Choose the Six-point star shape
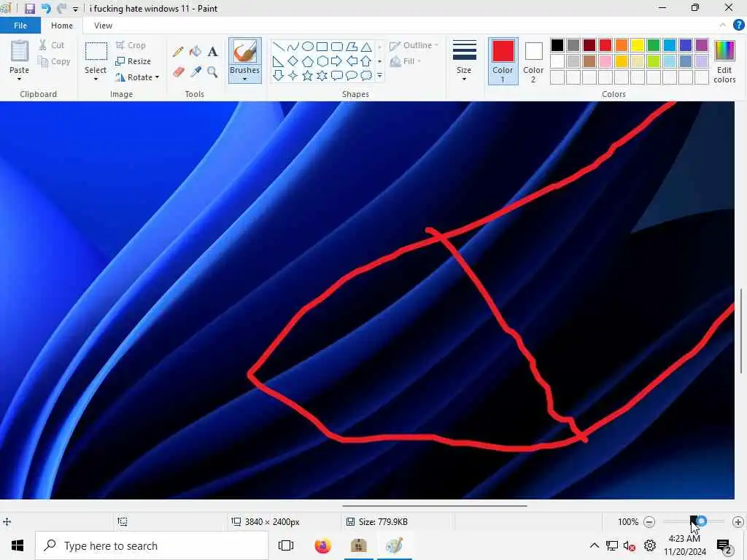Viewport: 747px width, 560px height. tap(322, 75)
